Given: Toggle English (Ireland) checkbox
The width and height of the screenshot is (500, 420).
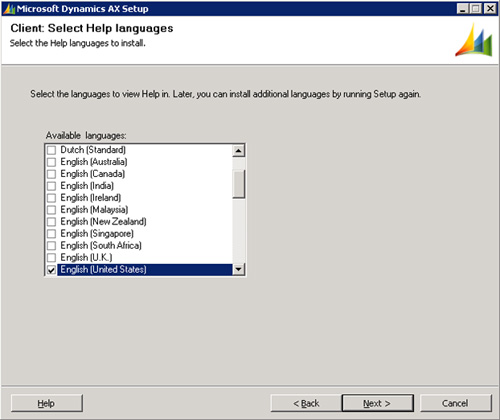Looking at the screenshot, I should click(x=51, y=198).
